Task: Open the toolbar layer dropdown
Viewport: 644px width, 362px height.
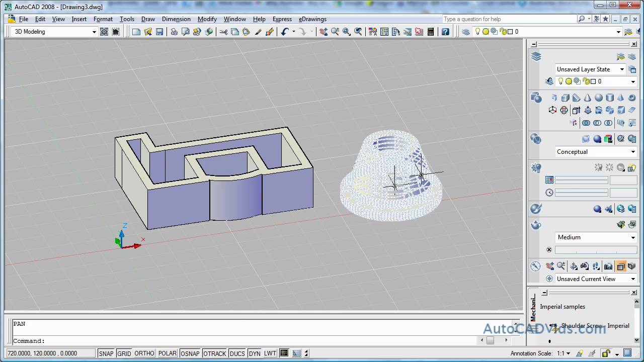Action: pos(547,32)
